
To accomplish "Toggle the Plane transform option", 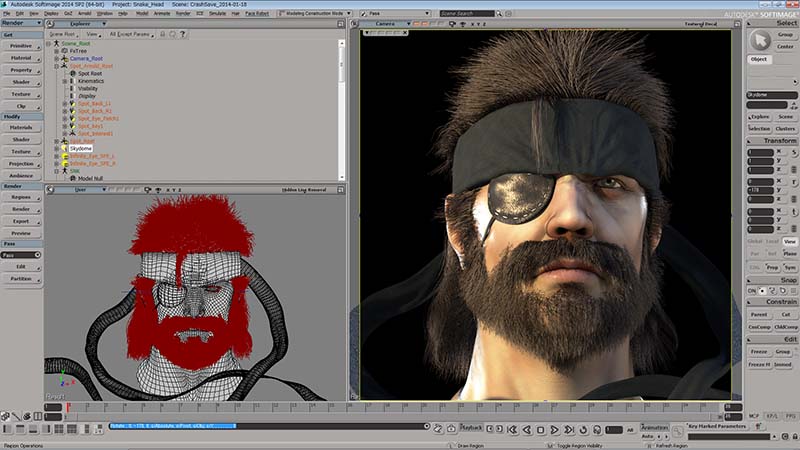I will (x=790, y=254).
